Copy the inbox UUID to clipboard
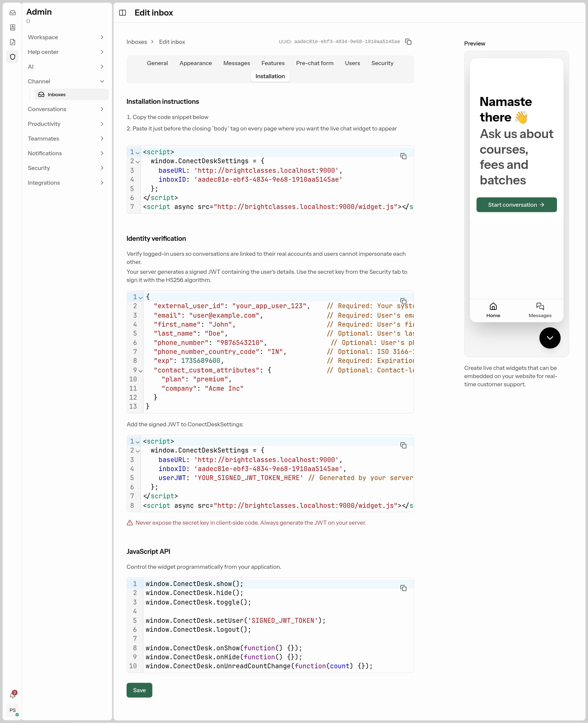The image size is (588, 723). 409,42
